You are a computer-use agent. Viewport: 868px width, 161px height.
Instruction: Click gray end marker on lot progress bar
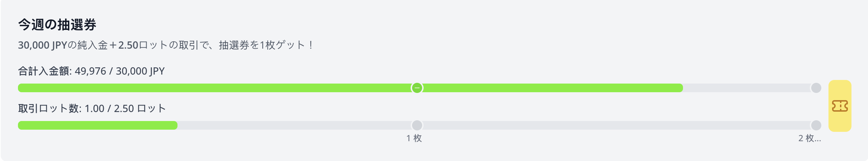[816, 125]
